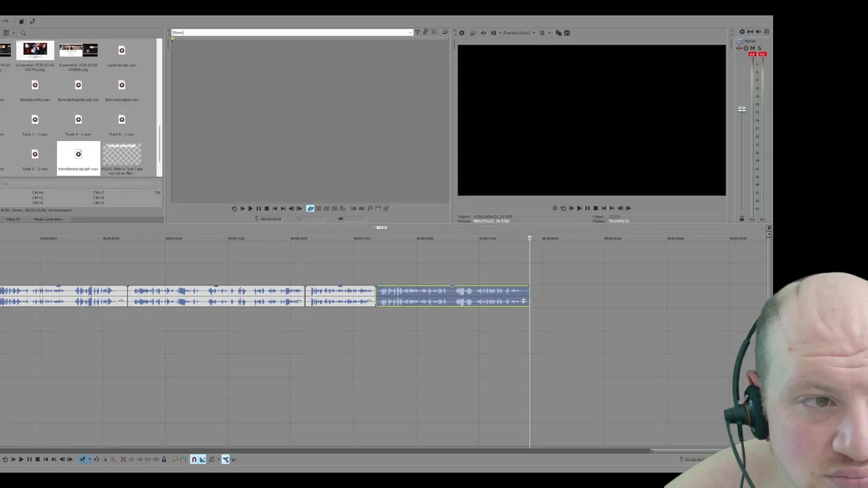This screenshot has height=488, width=868.
Task: Play the video preview
Action: [579, 208]
